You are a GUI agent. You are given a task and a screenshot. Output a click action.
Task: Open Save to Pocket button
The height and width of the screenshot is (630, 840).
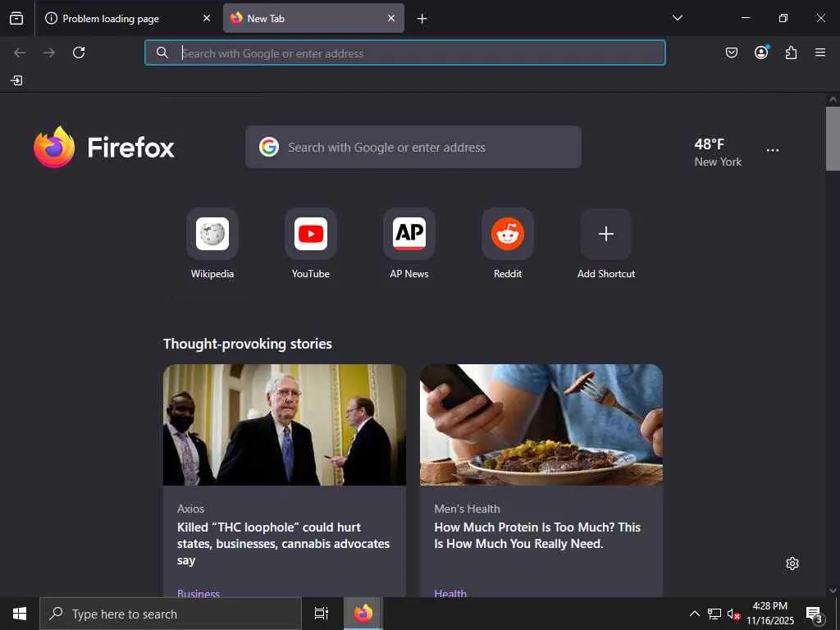[x=731, y=52]
